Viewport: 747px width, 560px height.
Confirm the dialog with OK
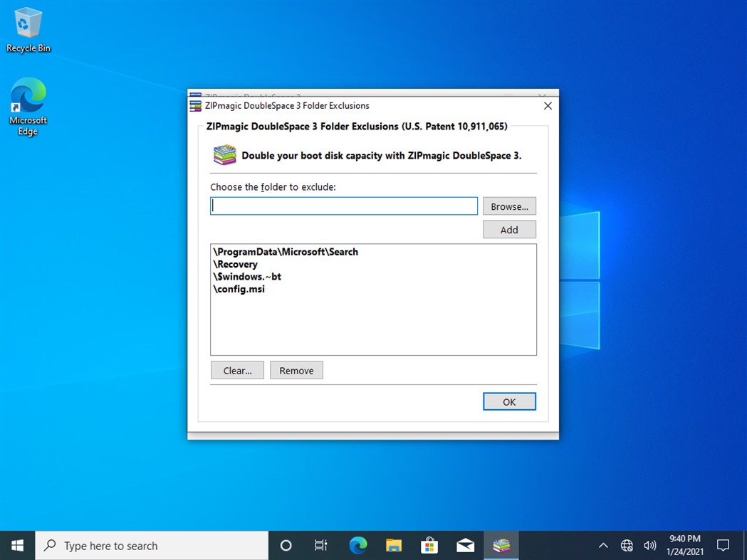click(509, 401)
